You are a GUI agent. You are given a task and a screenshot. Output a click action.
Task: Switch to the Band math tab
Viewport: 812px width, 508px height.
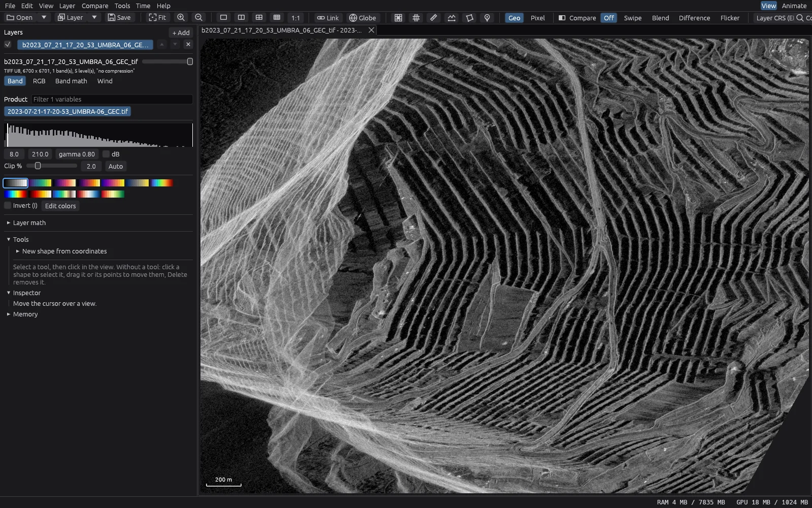pyautogui.click(x=71, y=81)
